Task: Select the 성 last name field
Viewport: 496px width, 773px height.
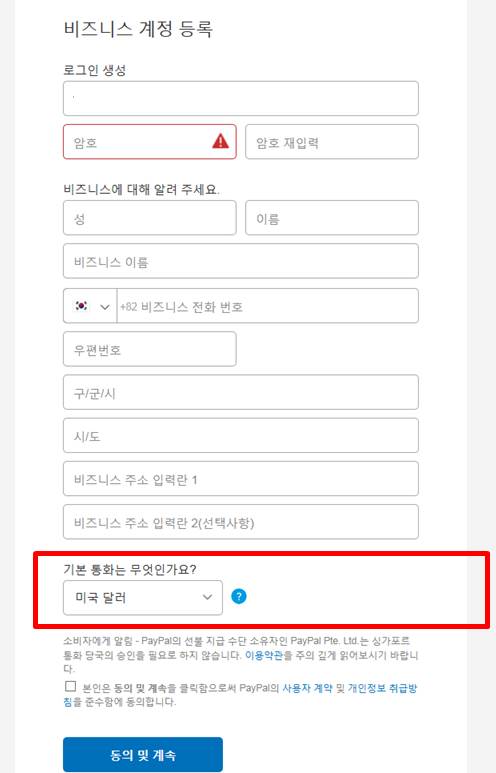Action: pyautogui.click(x=149, y=218)
